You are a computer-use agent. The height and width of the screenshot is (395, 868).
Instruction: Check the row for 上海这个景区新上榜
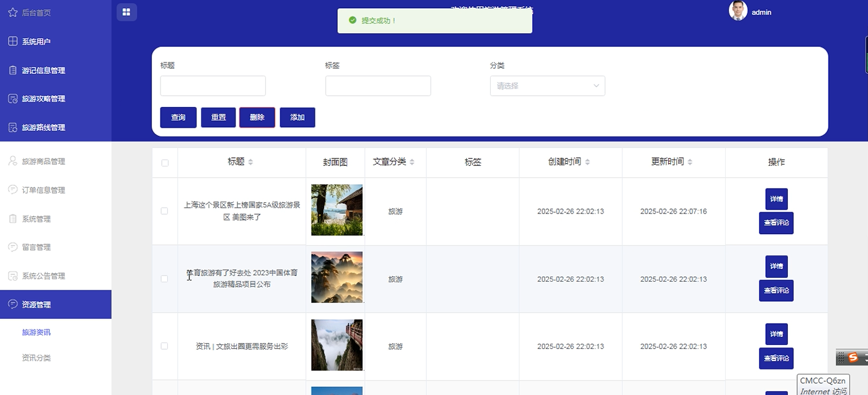(165, 211)
